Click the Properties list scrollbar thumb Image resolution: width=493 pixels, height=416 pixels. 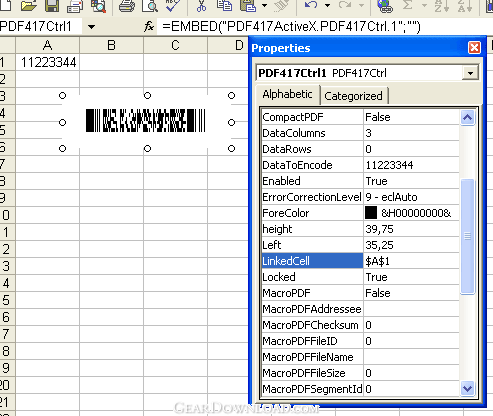coord(467,237)
